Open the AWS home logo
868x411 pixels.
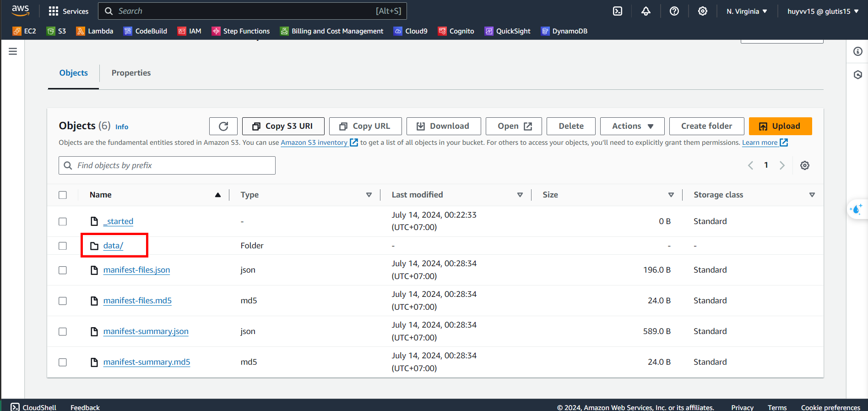(20, 11)
